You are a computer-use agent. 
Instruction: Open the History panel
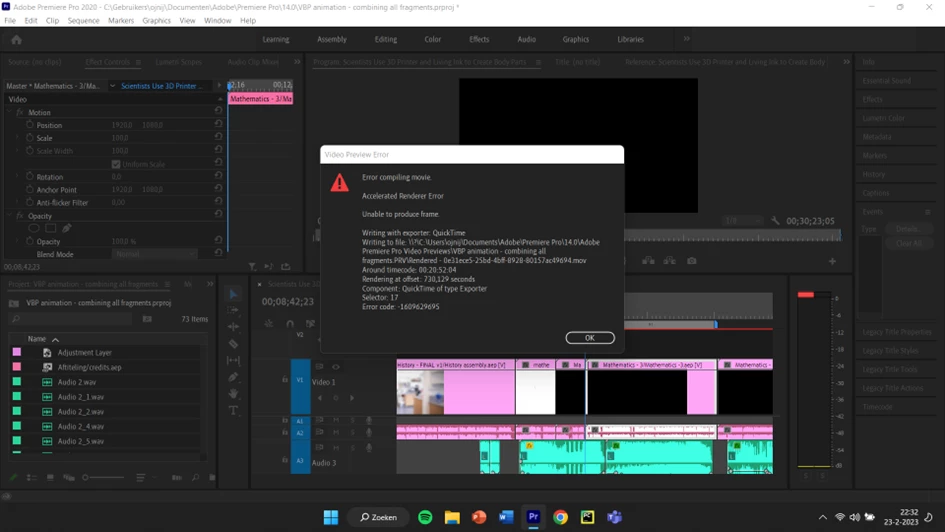tap(873, 174)
